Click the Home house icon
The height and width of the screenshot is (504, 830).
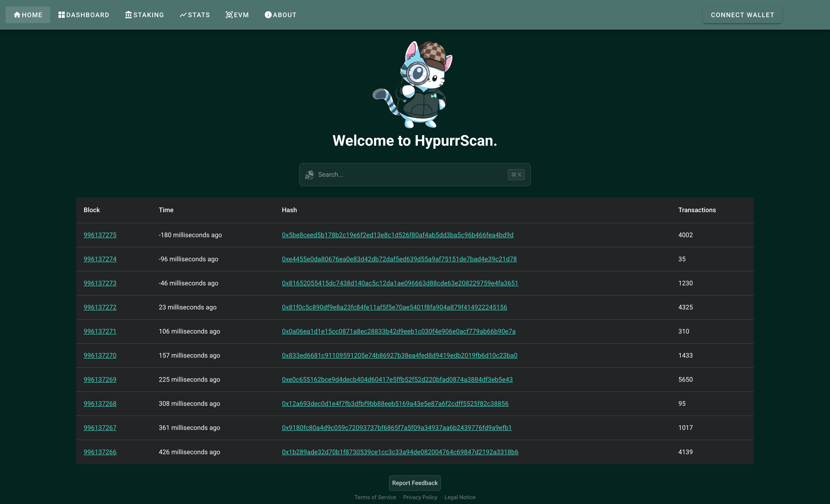(17, 15)
